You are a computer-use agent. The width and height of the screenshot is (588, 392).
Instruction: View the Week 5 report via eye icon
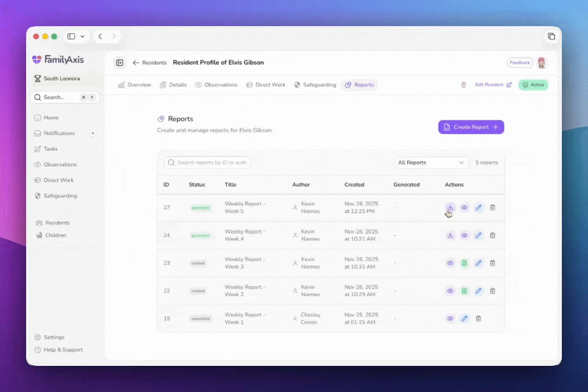tap(464, 207)
